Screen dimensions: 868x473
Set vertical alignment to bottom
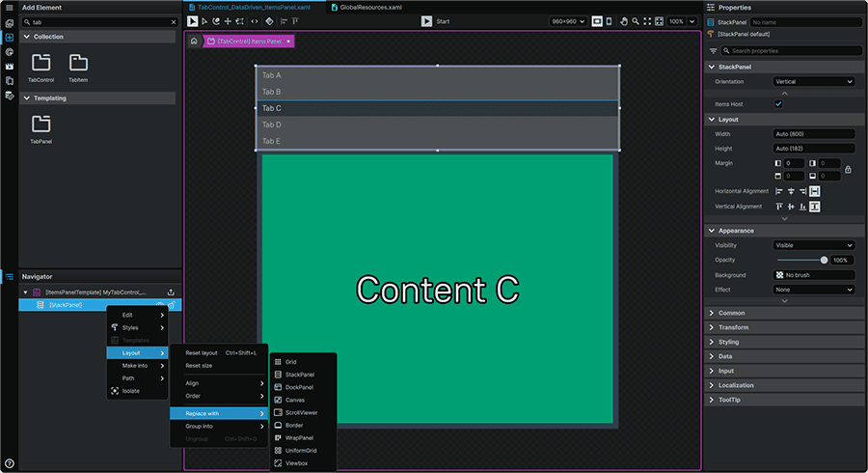[x=802, y=207]
